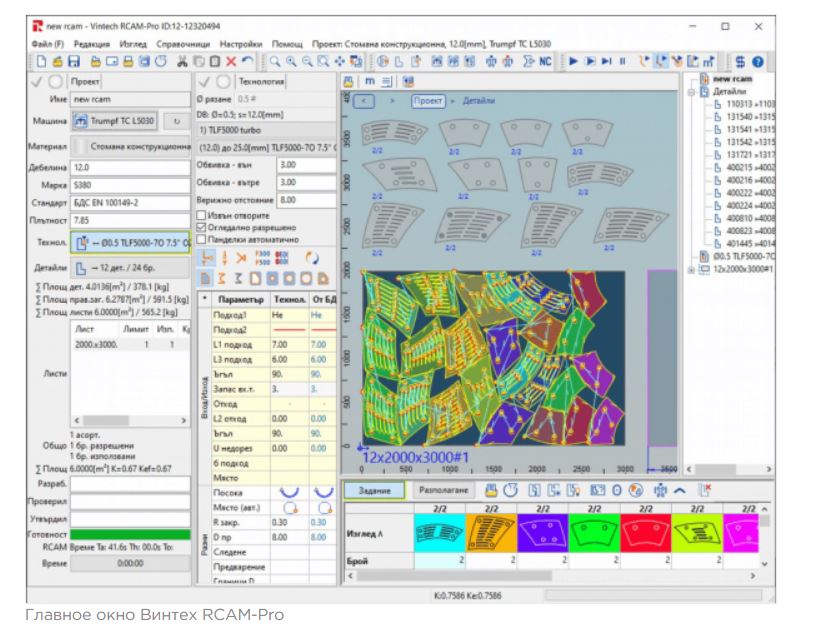Create a new file with the blank page icon
Screen dimensions: 828x630
(41, 62)
